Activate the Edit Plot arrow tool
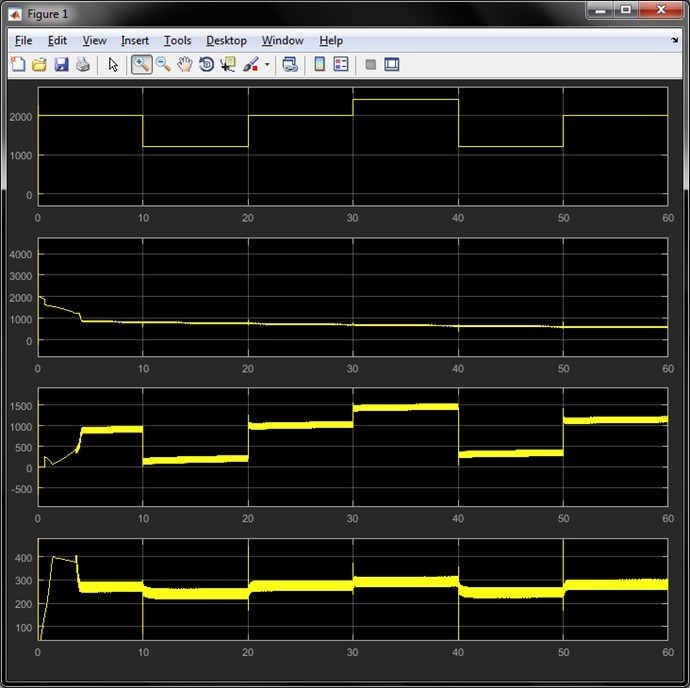 pyautogui.click(x=113, y=64)
